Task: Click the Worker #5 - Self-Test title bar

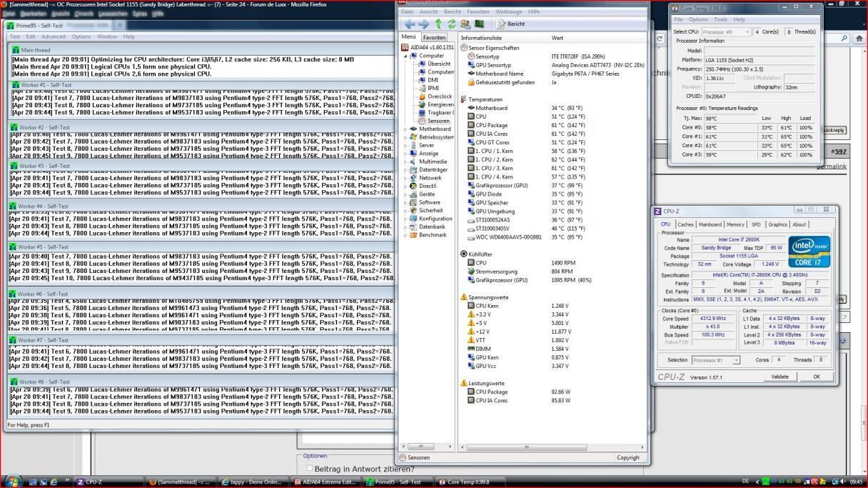Action: coord(201,248)
